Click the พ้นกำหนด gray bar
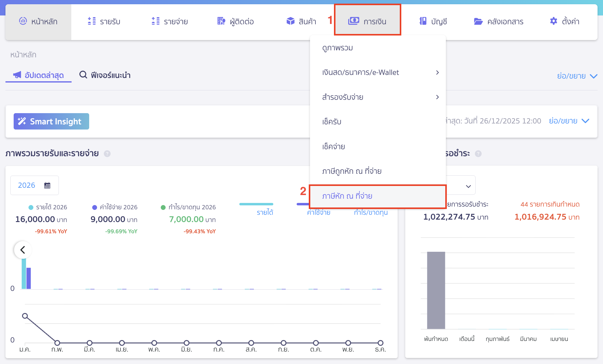This screenshot has width=603, height=364. 436,290
